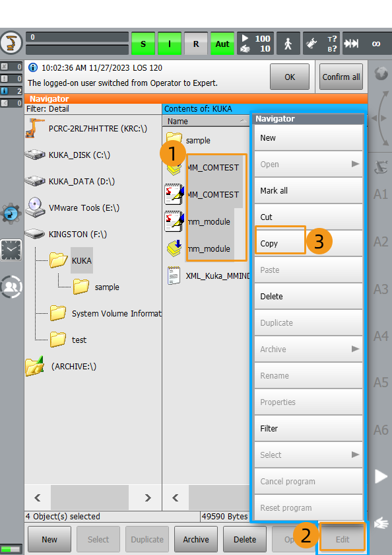Select mm_module source file icon

click(x=174, y=221)
